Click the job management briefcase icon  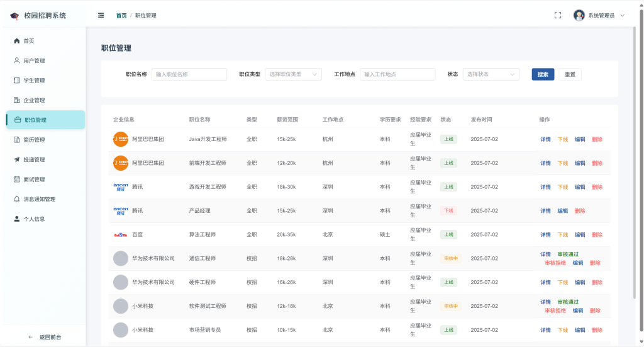pyautogui.click(x=18, y=120)
